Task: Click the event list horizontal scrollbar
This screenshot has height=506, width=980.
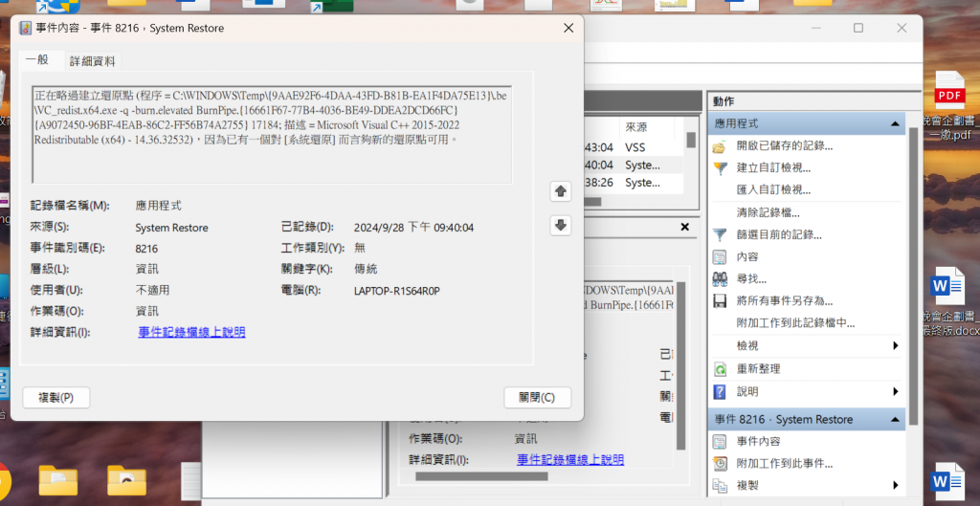Action: point(592,202)
